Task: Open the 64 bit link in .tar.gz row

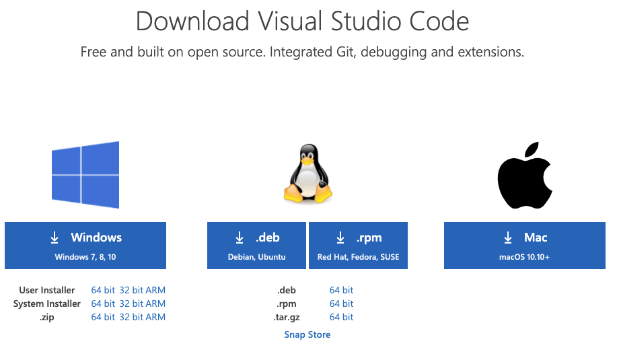Action: [342, 317]
